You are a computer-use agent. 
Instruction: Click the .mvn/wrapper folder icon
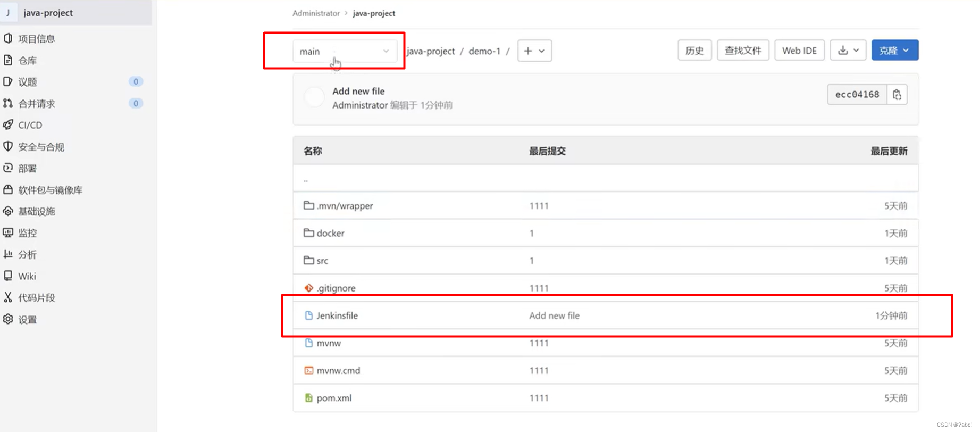pos(308,205)
